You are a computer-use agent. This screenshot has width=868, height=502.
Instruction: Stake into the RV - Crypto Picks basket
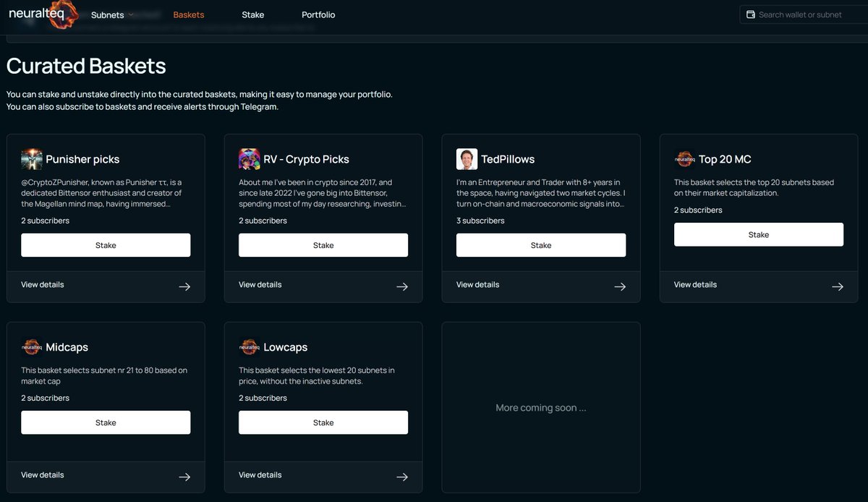(323, 245)
